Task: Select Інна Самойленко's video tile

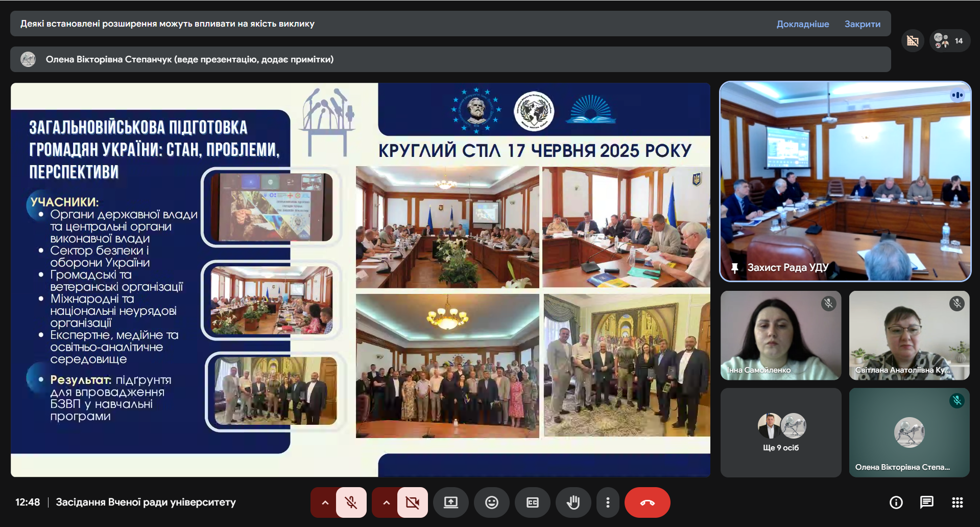Action: (x=780, y=335)
